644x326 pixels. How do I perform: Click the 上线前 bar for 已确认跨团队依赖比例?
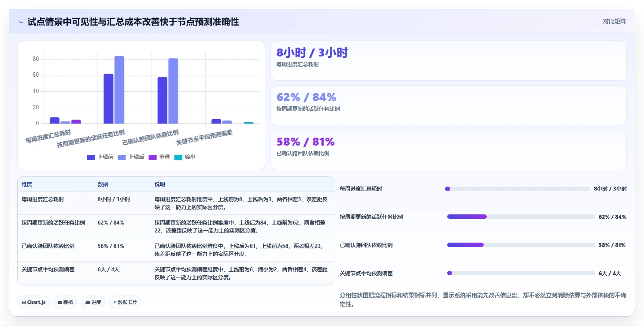163,101
